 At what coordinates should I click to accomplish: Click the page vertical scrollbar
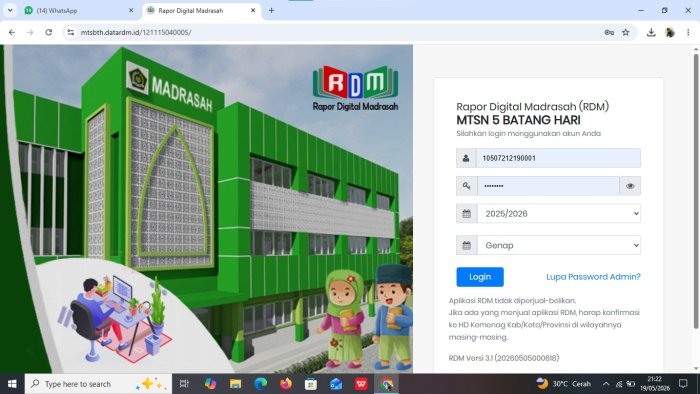coord(696,192)
